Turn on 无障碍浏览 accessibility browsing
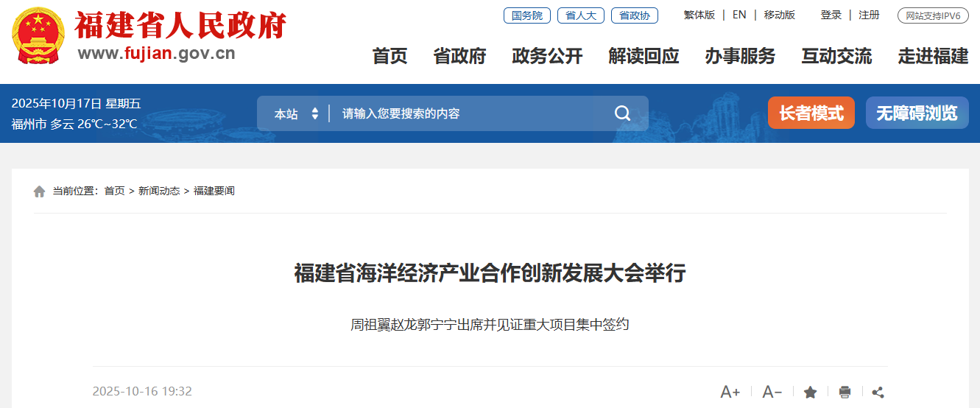Viewport: 980px width, 408px height. tap(917, 113)
